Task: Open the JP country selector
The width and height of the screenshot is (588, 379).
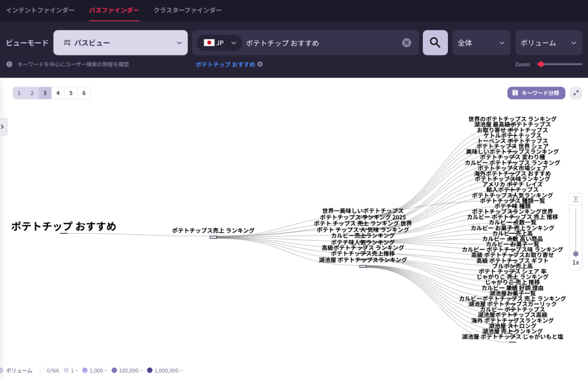Action: click(x=219, y=43)
